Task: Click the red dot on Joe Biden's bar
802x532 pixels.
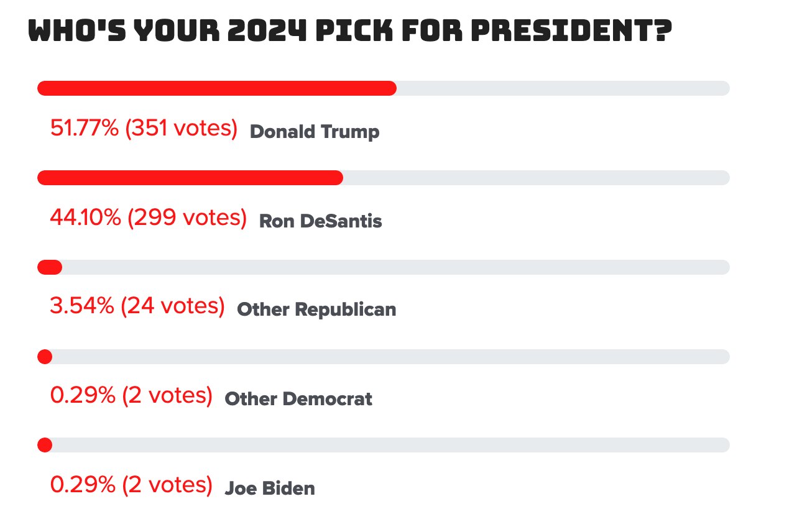Action: [45, 445]
